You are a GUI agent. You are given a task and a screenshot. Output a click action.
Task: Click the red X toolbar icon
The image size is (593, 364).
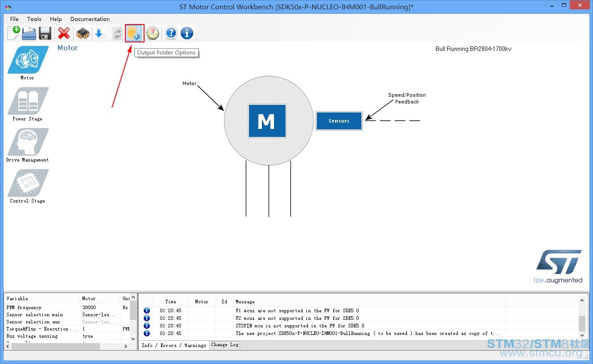[x=64, y=33]
